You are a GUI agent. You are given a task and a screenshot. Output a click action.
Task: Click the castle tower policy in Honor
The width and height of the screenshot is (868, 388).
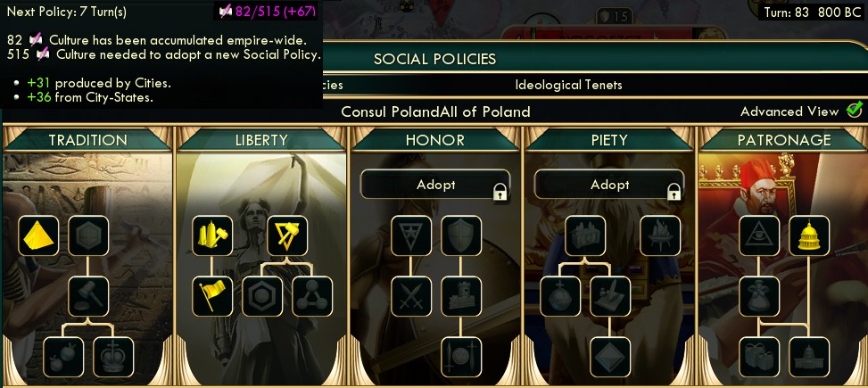tap(461, 296)
